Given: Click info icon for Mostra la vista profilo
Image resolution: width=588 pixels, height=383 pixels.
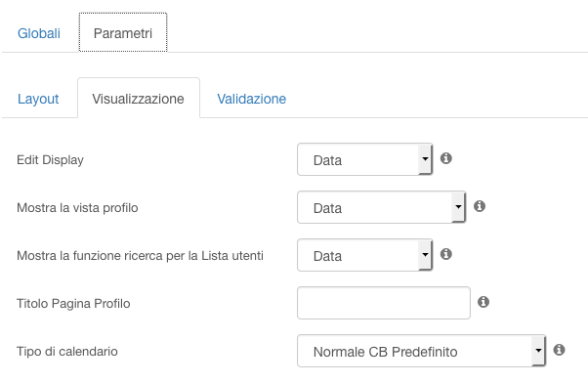Looking at the screenshot, I should coord(480,206).
